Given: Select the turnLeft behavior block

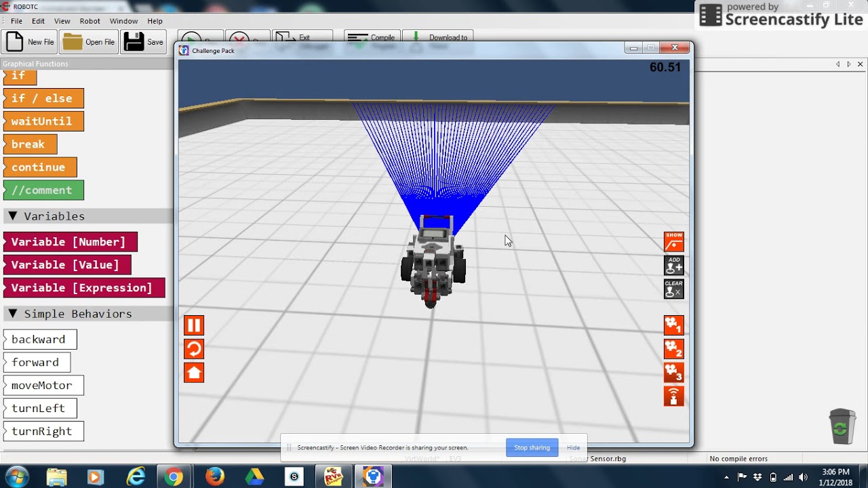Looking at the screenshot, I should (40, 409).
